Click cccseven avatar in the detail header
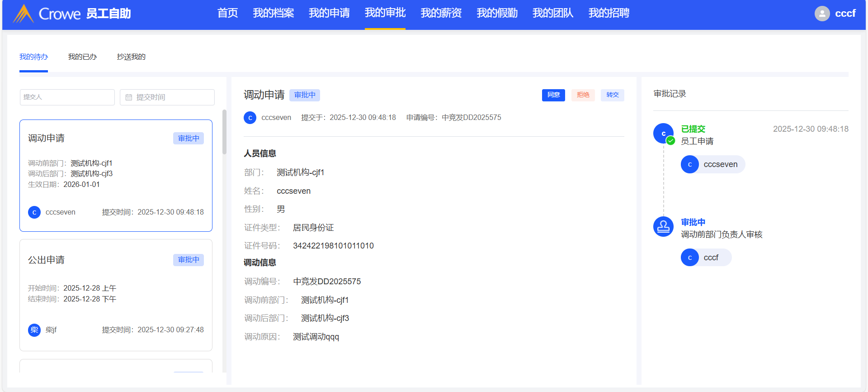The height and width of the screenshot is (392, 868). (x=250, y=118)
